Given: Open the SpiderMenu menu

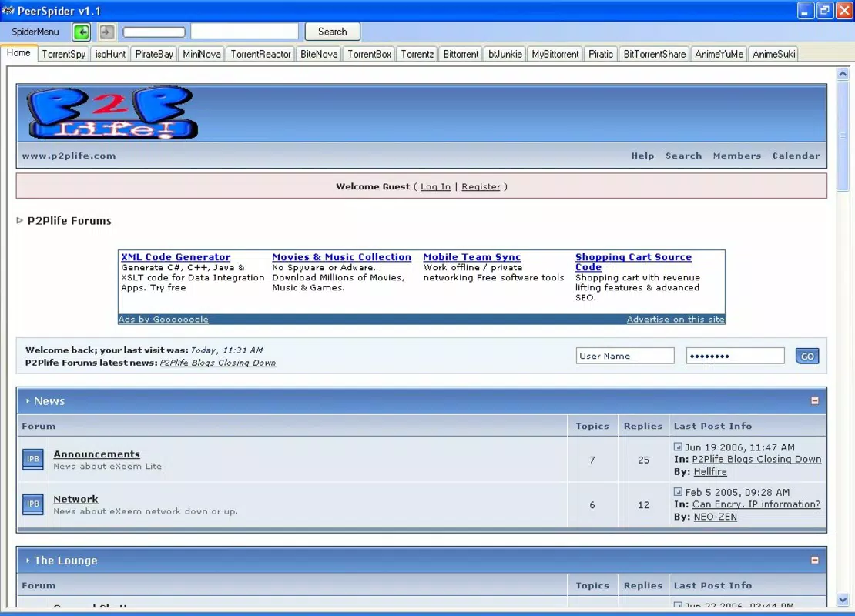Looking at the screenshot, I should 35,32.
